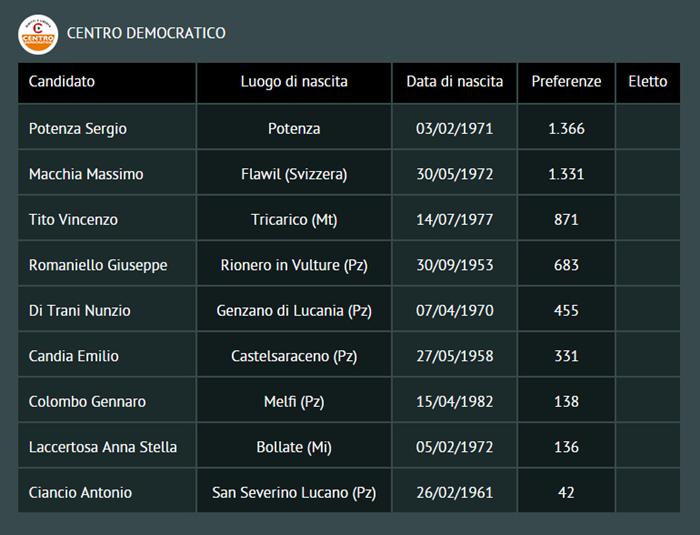Click birthplace Flawil (Svizzera)
This screenshot has width=700, height=535.
coord(294,174)
